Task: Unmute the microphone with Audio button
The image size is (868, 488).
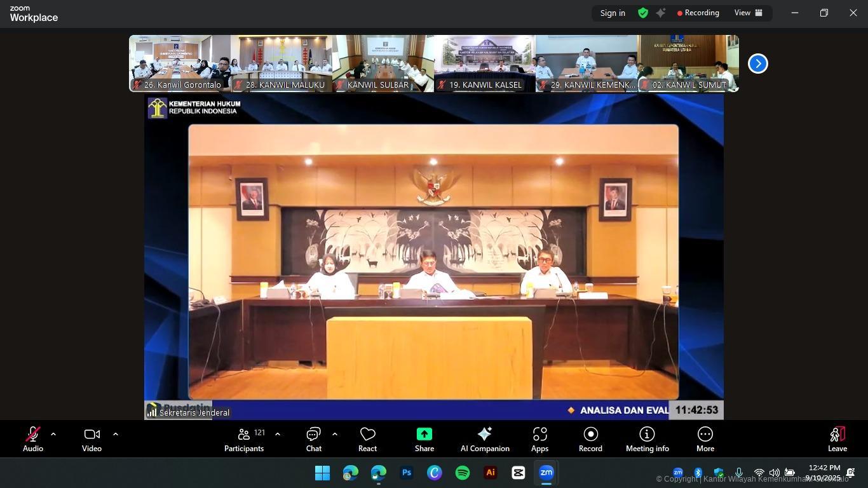Action: click(x=33, y=440)
